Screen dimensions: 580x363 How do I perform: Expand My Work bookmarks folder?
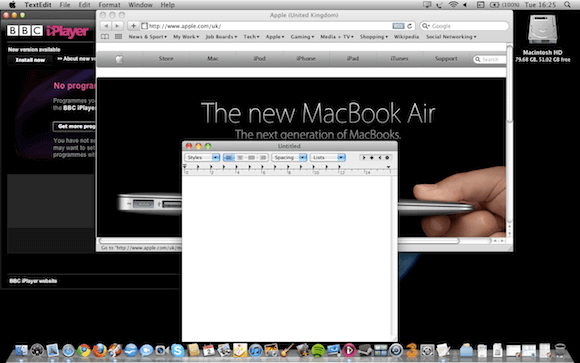click(x=186, y=37)
